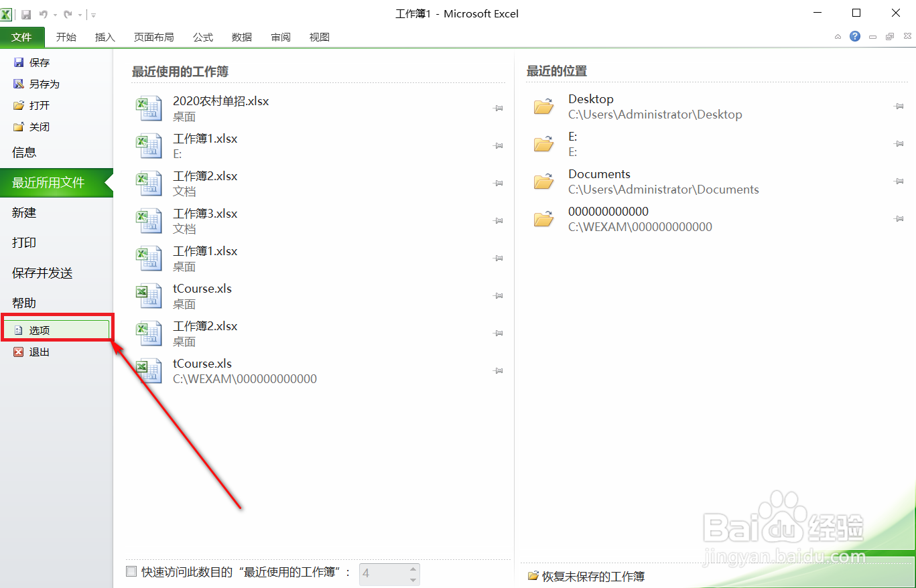Pin the Desktop recent location
Image resolution: width=916 pixels, height=588 pixels.
(x=899, y=106)
